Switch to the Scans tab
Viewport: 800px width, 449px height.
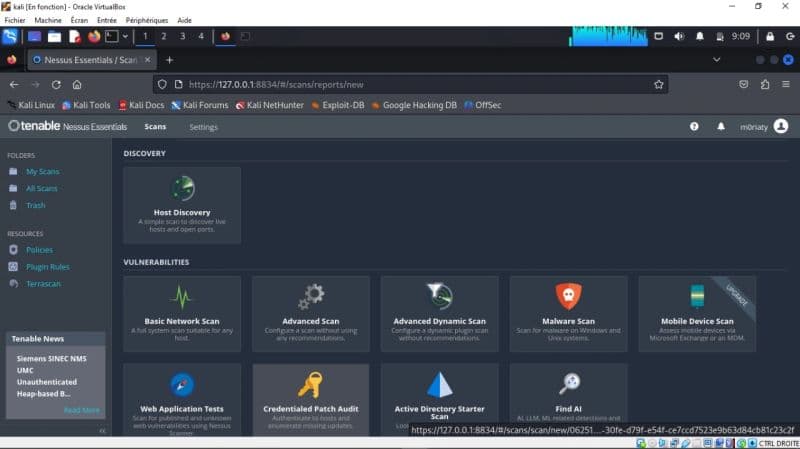click(155, 127)
